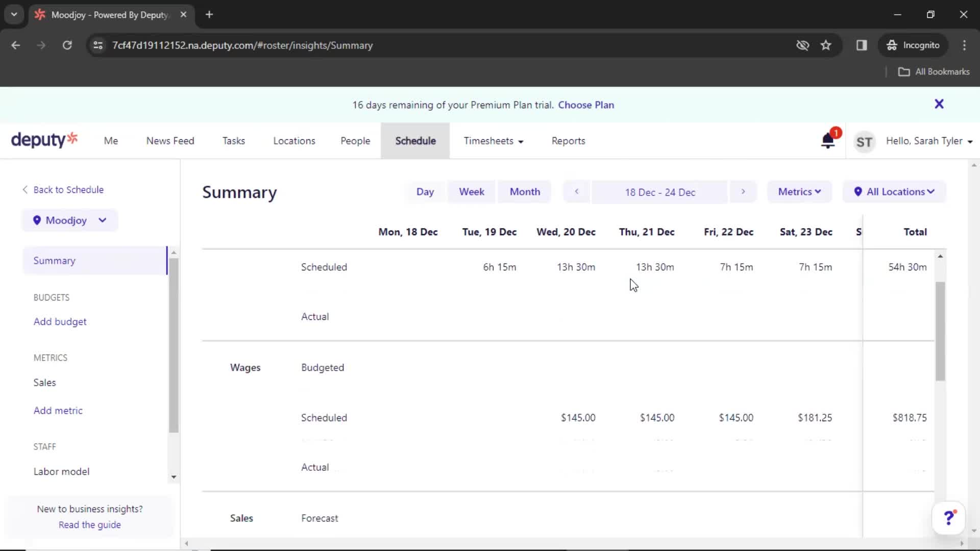Click the Timesheets dropdown menu

coord(493,141)
